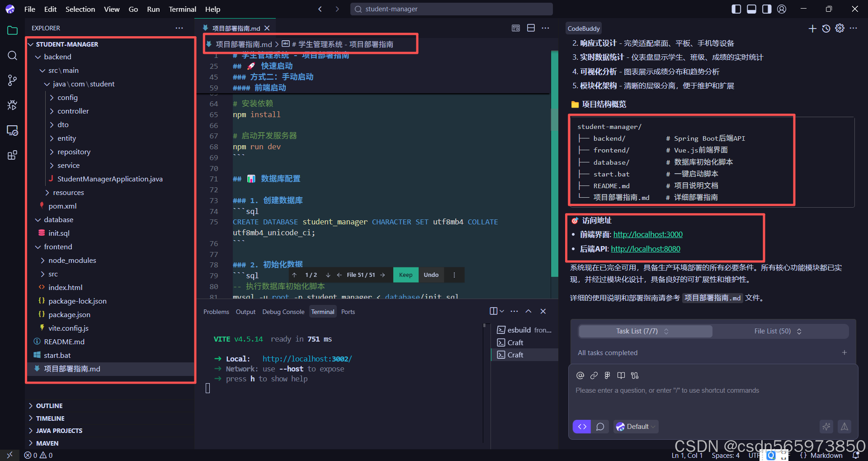The width and height of the screenshot is (868, 461).
Task: Go forward in navigation history
Action: coord(337,9)
